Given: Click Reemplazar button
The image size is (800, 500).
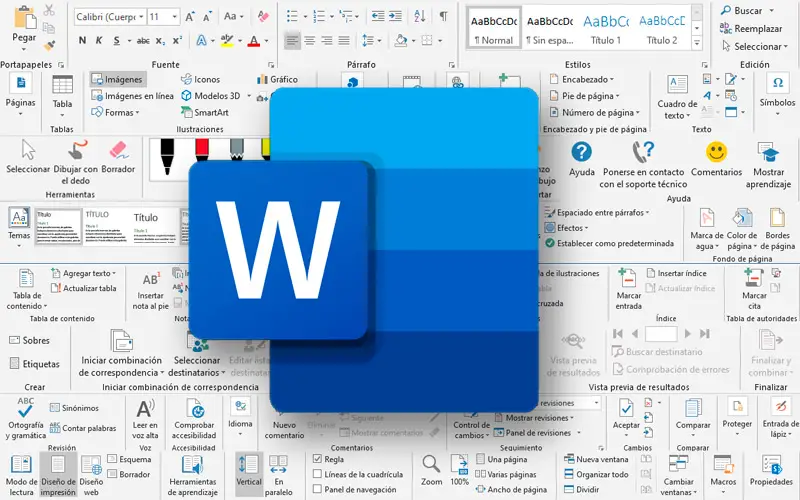Looking at the screenshot, I should 751,29.
